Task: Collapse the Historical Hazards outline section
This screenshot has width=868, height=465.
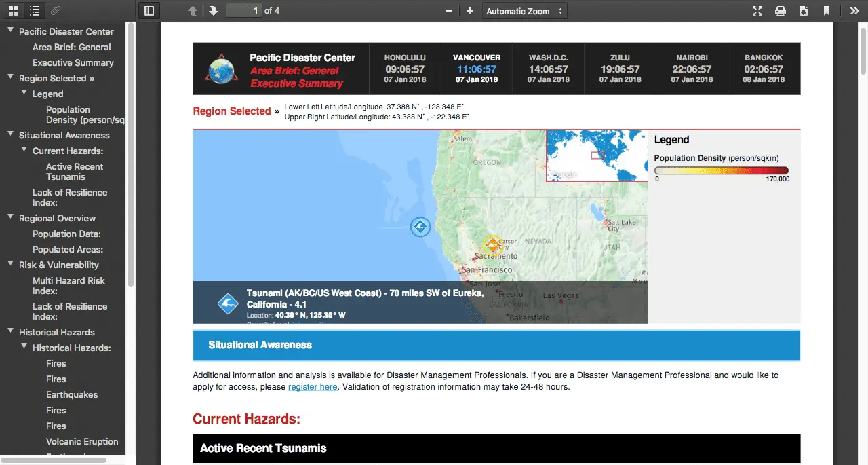Action: (11, 332)
